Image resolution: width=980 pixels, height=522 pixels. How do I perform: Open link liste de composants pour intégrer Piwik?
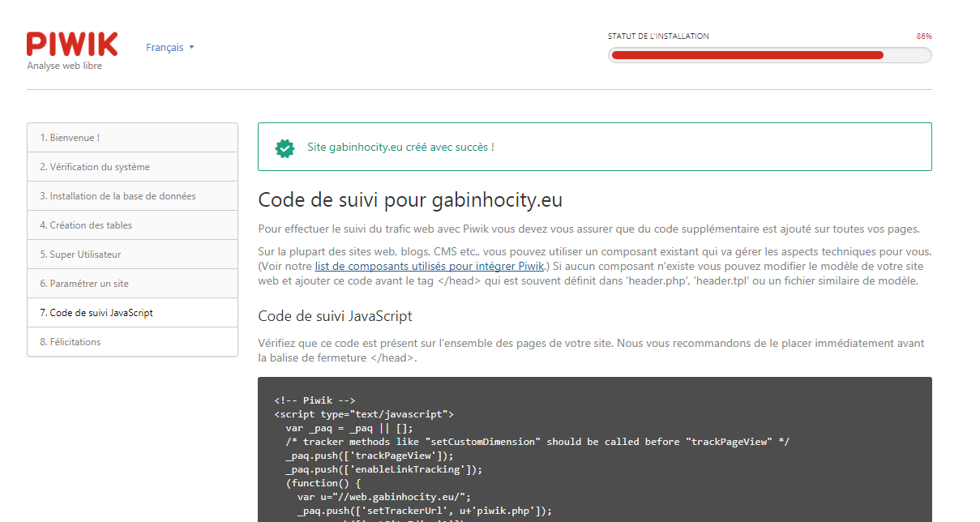[x=430, y=266]
